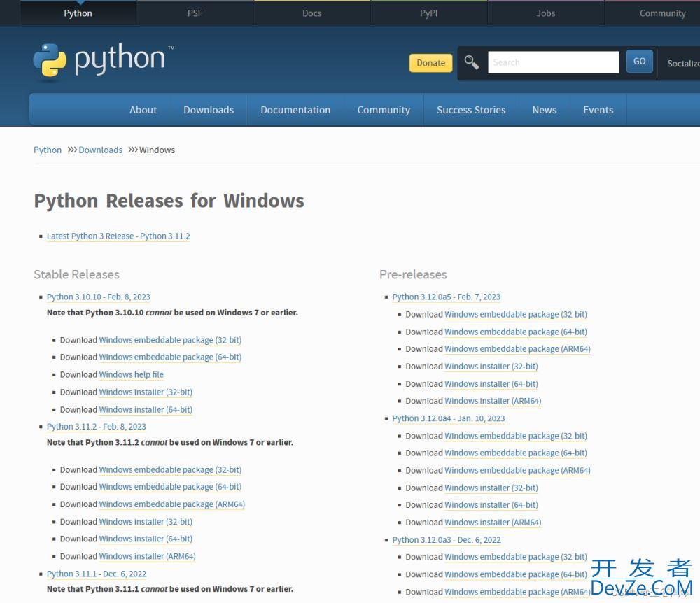The width and height of the screenshot is (700, 603).
Task: Open the PSF top tab
Action: tap(195, 13)
